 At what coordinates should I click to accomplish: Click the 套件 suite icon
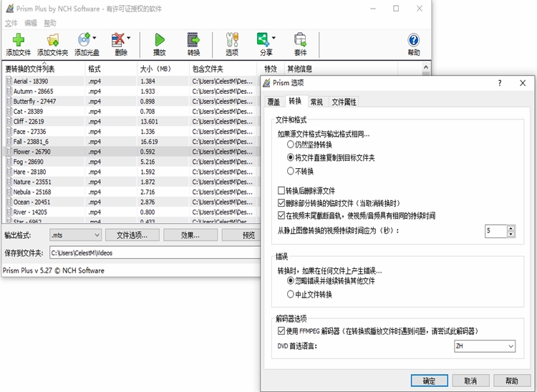click(300, 39)
